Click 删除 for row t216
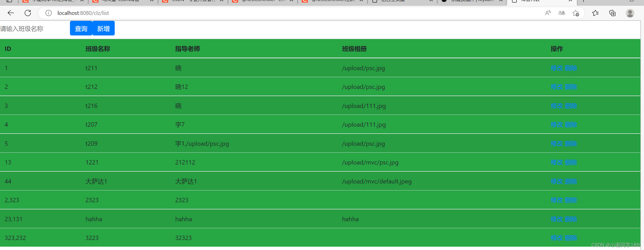 pyautogui.click(x=571, y=106)
